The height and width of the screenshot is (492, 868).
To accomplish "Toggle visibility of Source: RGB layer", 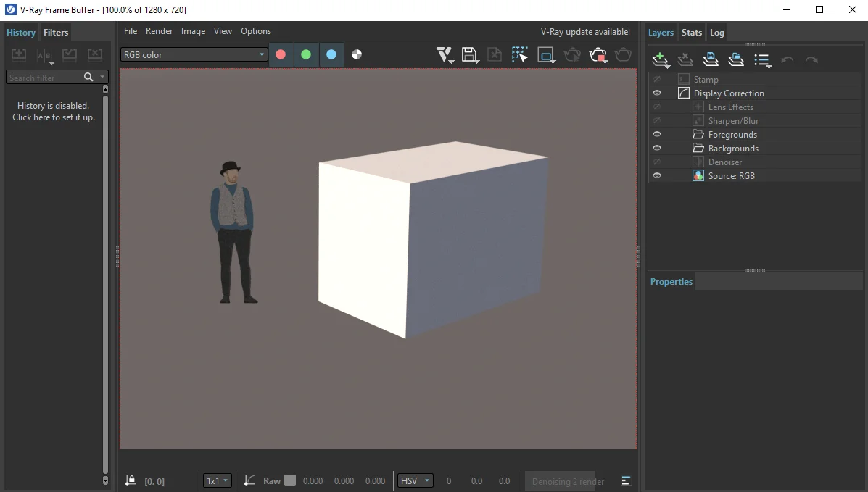I will (657, 175).
